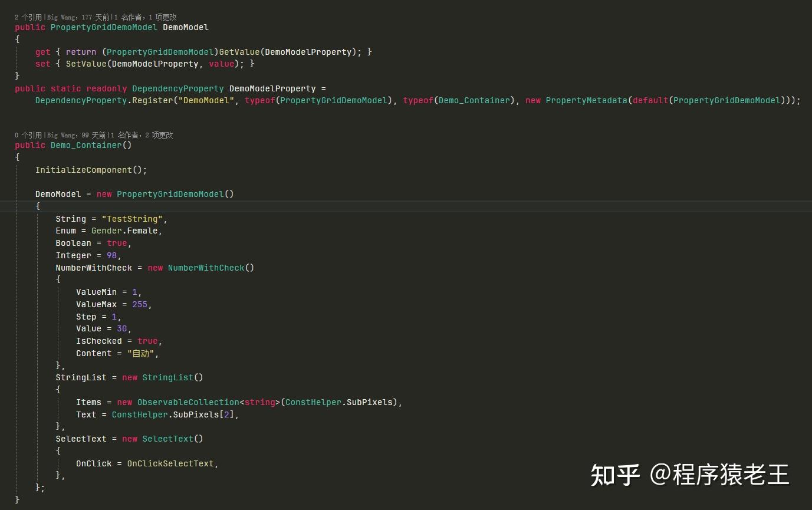Screen dimensions: 812x510
Task: Click the highlighted line with opening brace
Action: (38, 206)
